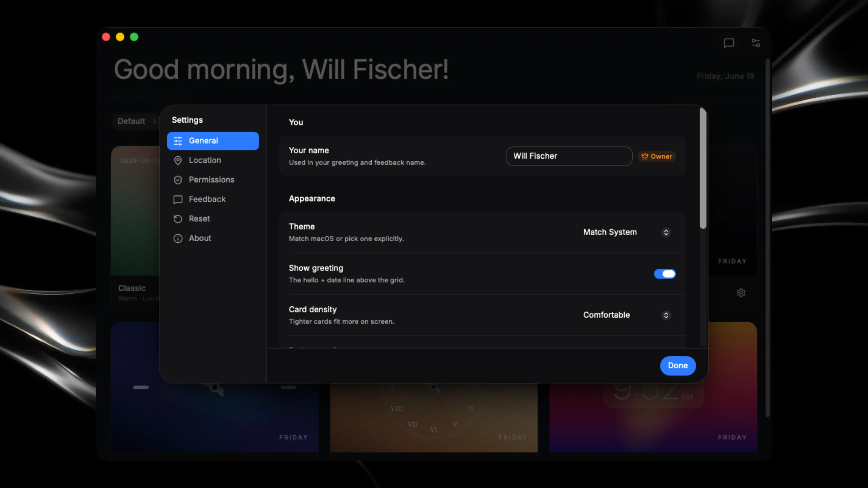This screenshot has height=488, width=868.
Task: Click the 'Friday, June 19' date text
Action: pyautogui.click(x=725, y=76)
